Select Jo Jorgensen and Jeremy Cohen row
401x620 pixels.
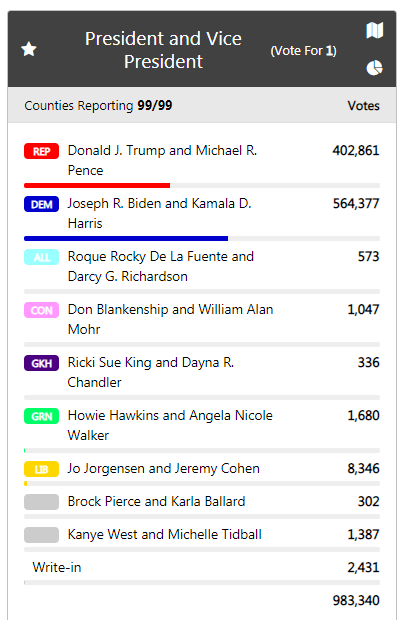point(202,469)
